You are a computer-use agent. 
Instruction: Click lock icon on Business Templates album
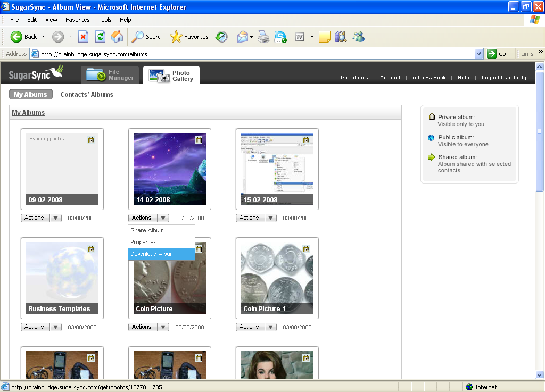click(91, 249)
